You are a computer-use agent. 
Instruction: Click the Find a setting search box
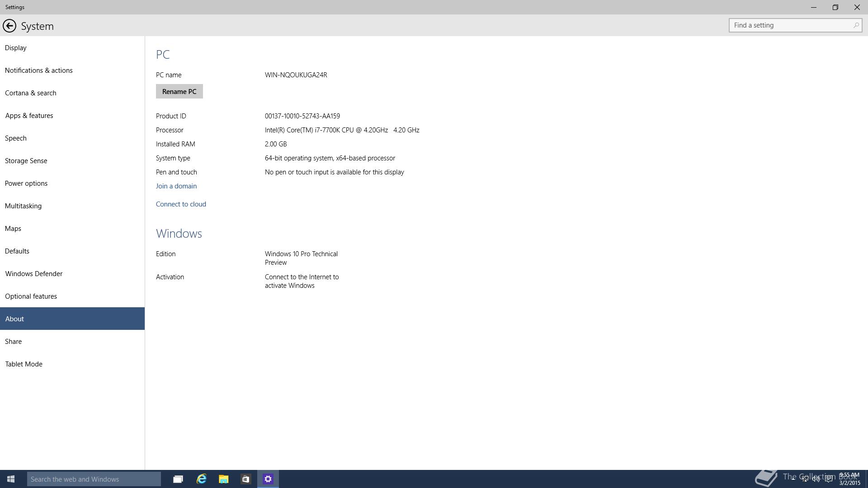pos(795,25)
